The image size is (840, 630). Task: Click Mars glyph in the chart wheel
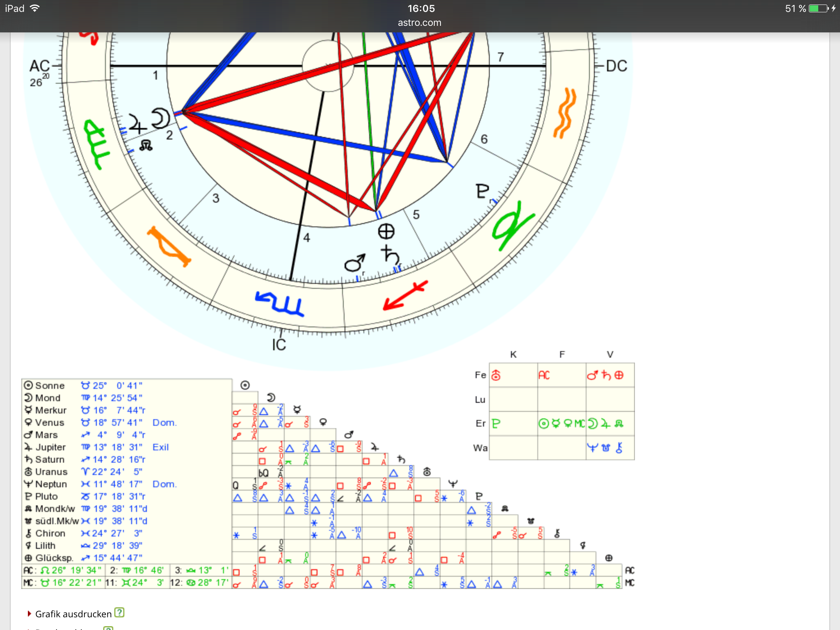click(x=355, y=263)
